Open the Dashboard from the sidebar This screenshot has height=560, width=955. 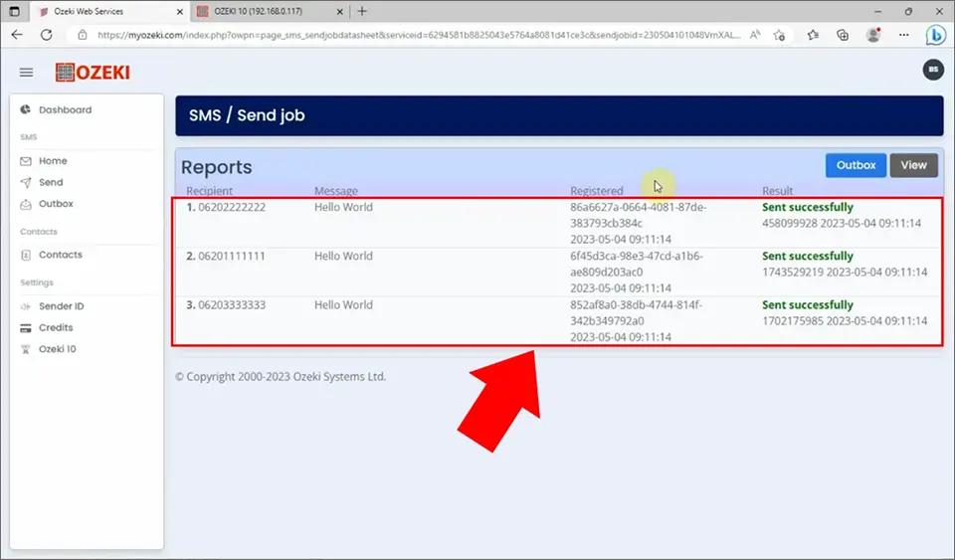click(x=64, y=110)
